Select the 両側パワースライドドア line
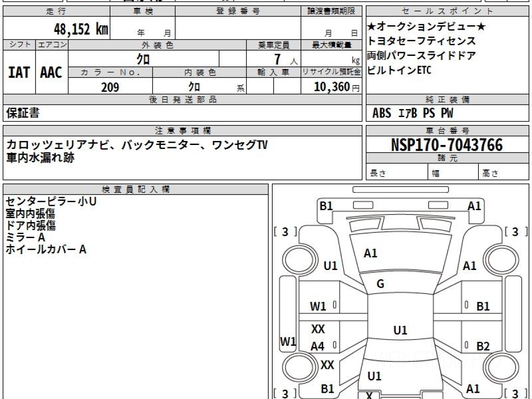This screenshot has height=399, width=532. 421,56
